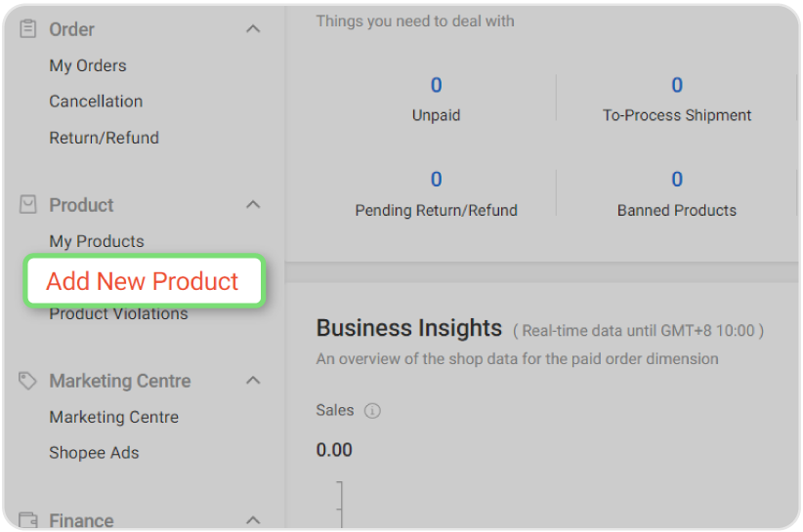This screenshot has height=532, width=803.
Task: Open Product Violations page
Action: (x=118, y=314)
